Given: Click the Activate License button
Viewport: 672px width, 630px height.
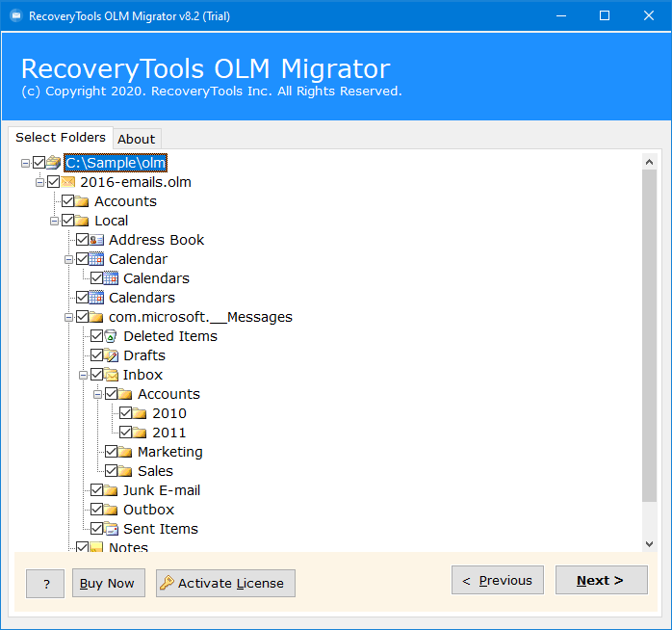Looking at the screenshot, I should coord(225,583).
